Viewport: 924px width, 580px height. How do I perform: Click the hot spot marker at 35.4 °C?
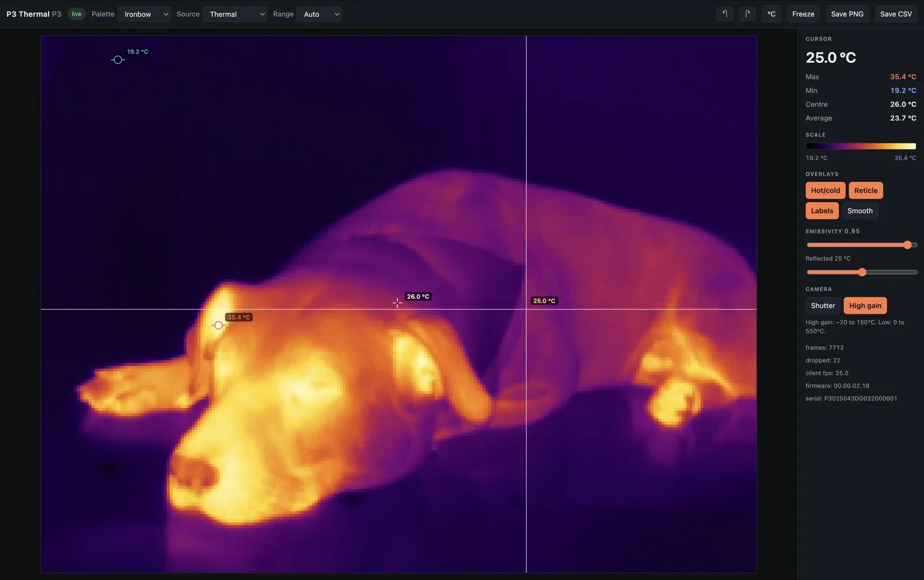(218, 325)
